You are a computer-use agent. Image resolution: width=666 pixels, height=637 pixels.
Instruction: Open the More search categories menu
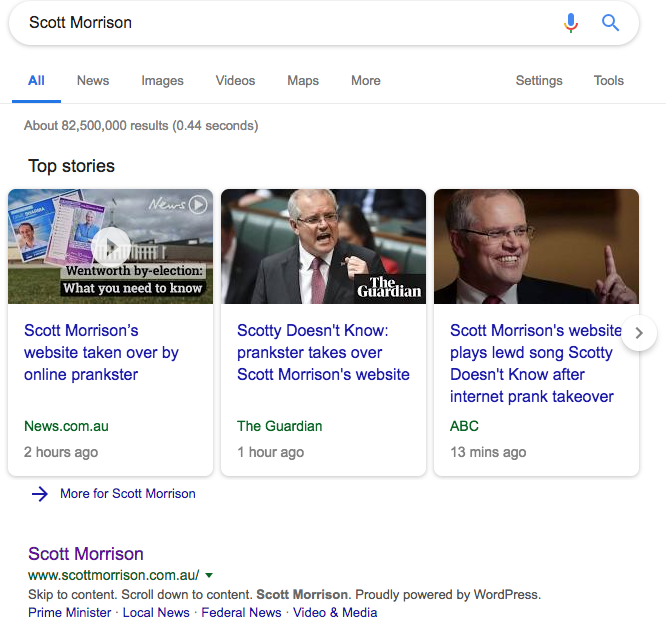pyautogui.click(x=365, y=81)
